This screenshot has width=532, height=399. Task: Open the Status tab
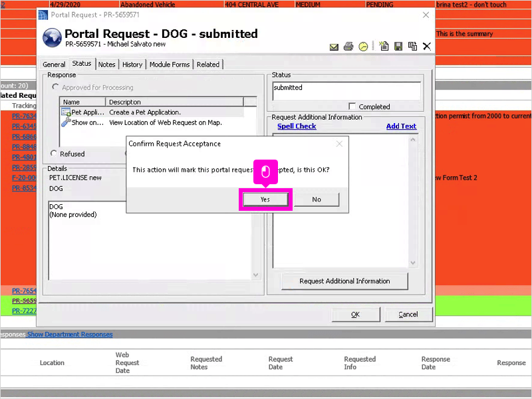pos(81,63)
